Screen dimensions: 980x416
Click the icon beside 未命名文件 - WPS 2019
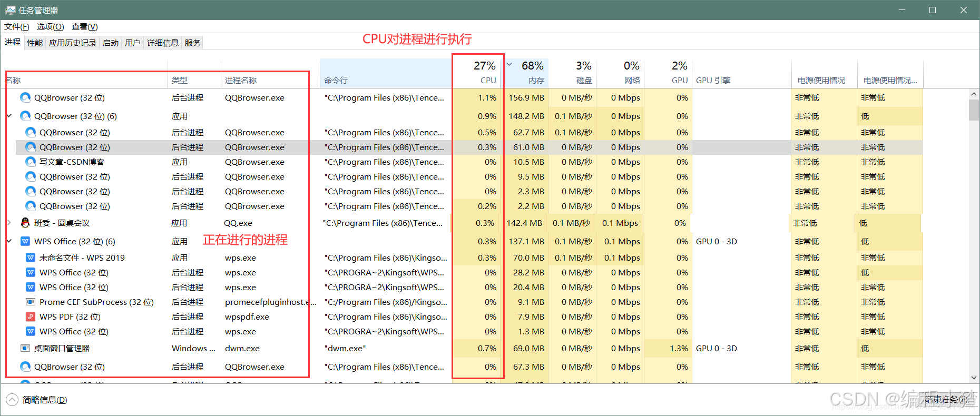(31, 257)
